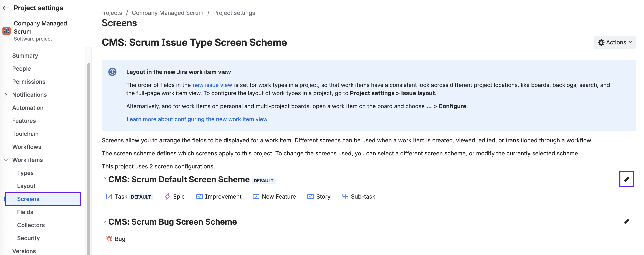Screen dimensions: 644x255
Task: Expand the Scrum Default Screen Scheme section
Action: (105, 179)
